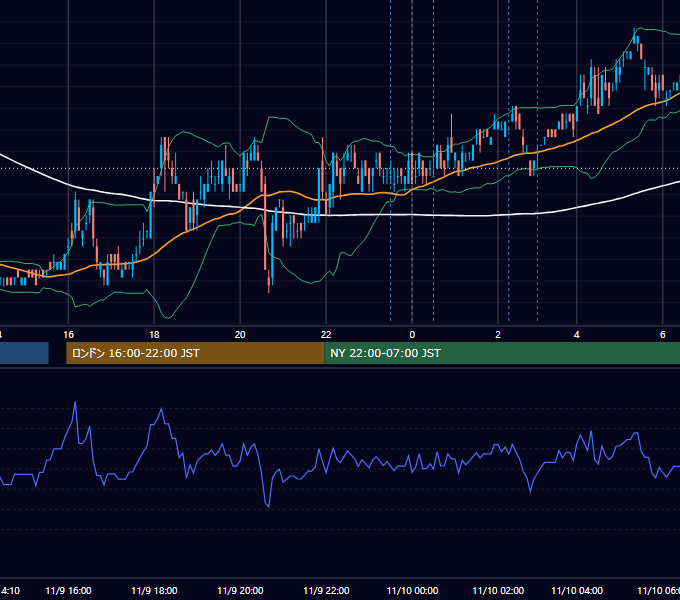Screen dimensions: 680x600
Task: Click the hour label 4 on chart axis
Action: pos(576,334)
